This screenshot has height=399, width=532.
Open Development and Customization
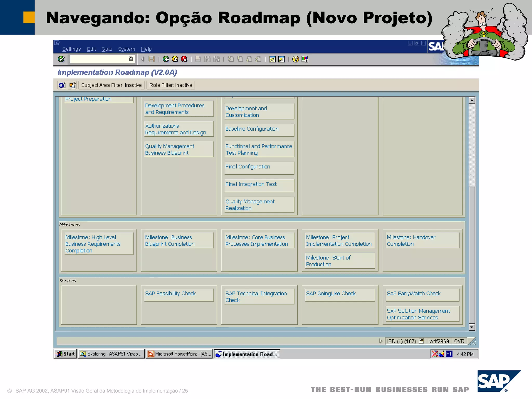[259, 112]
